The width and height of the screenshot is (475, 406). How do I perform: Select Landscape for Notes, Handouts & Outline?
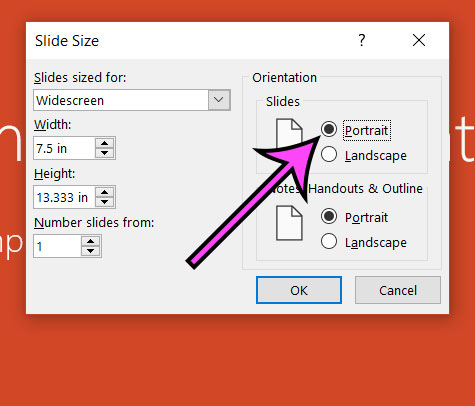click(329, 241)
